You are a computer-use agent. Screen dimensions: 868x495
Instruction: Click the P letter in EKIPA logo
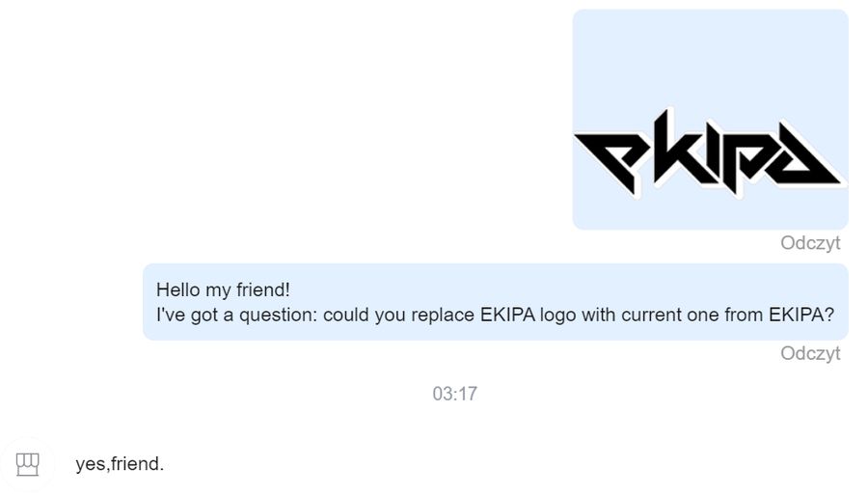click(753, 157)
